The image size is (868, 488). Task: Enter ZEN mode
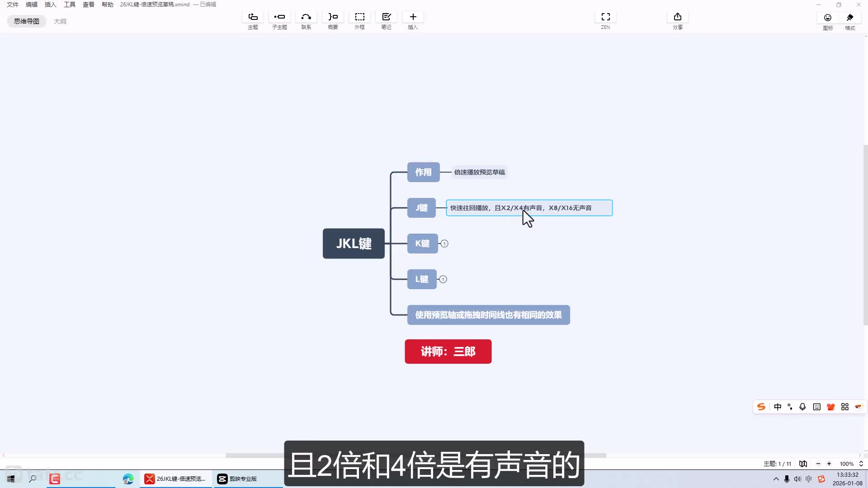point(605,17)
